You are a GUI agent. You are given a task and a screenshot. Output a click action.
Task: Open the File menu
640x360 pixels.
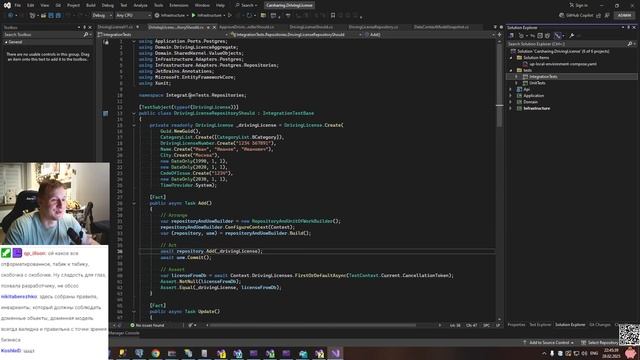click(x=18, y=5)
